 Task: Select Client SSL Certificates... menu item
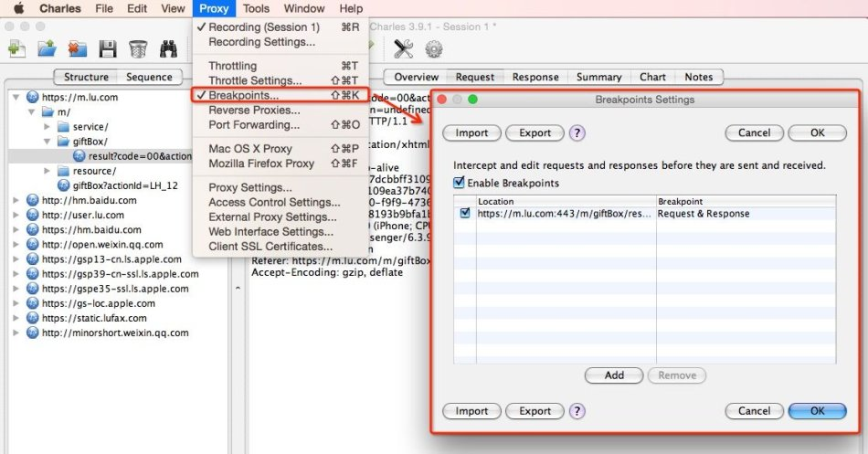(x=281, y=247)
